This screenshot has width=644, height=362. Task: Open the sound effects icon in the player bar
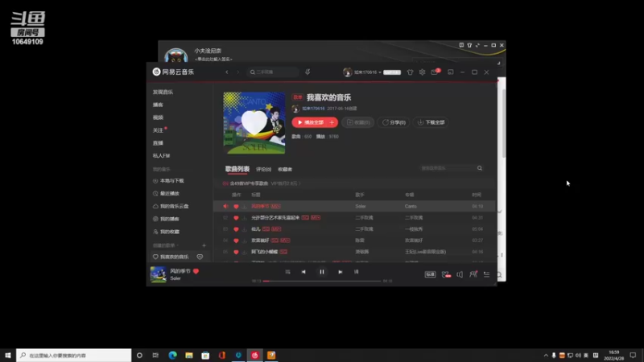click(x=446, y=274)
